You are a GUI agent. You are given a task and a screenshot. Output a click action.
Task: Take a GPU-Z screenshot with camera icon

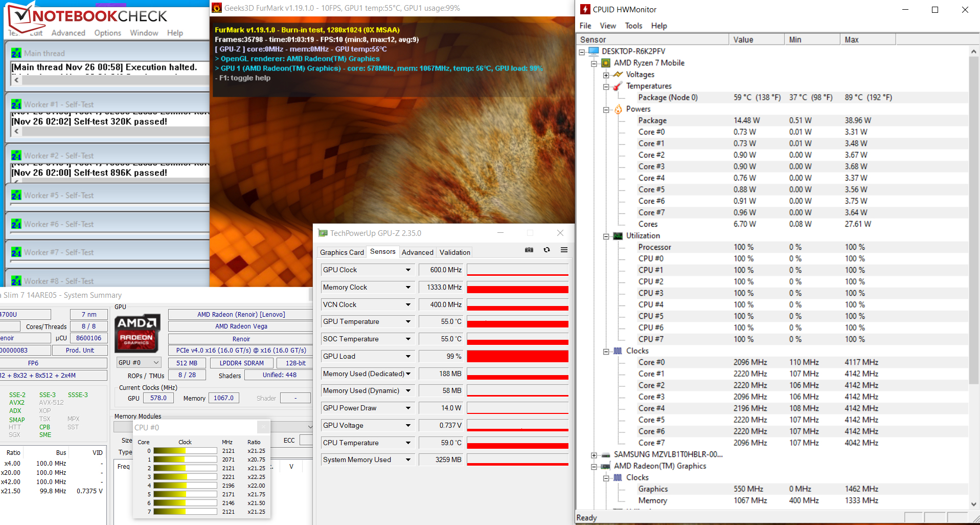tap(529, 250)
